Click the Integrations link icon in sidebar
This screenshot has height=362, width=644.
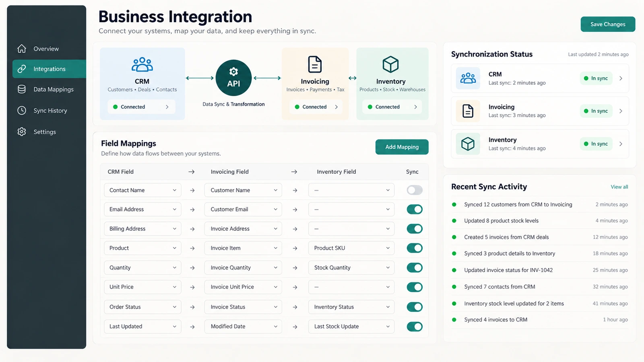pyautogui.click(x=22, y=69)
